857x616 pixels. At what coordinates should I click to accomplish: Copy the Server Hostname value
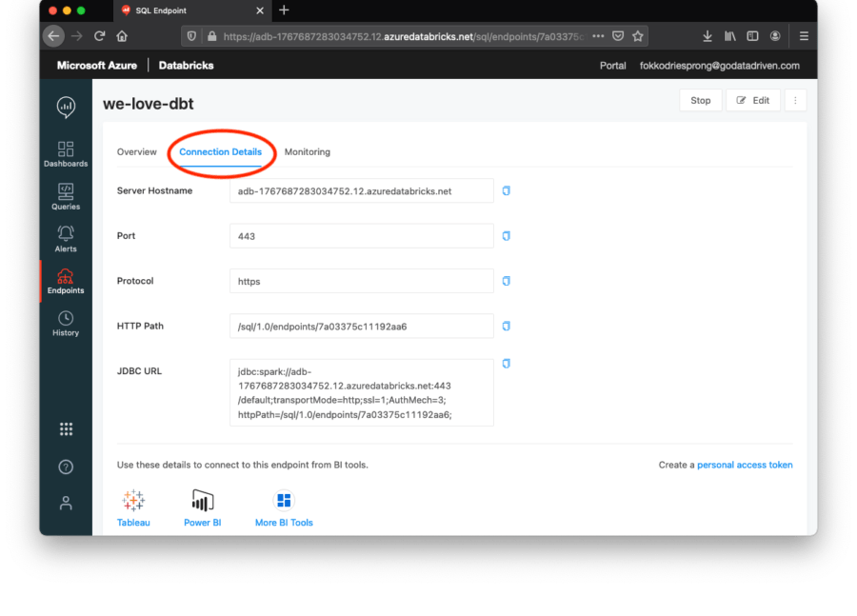click(x=507, y=190)
